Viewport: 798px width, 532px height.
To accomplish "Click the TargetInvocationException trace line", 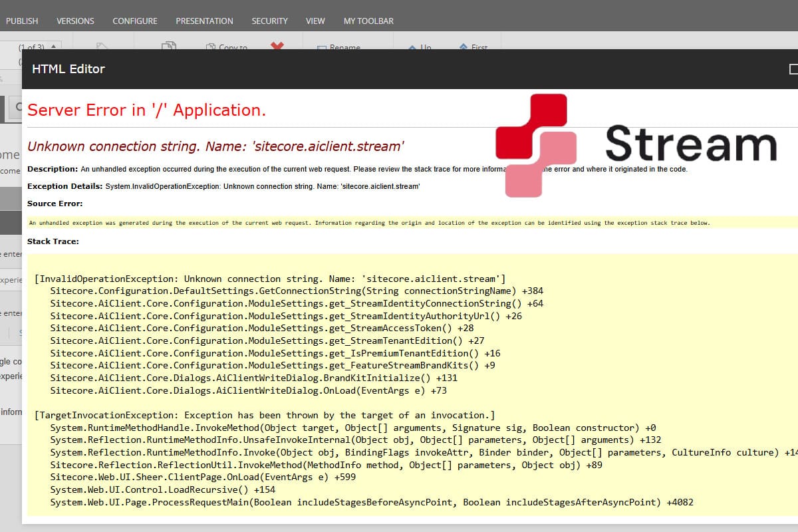I will tap(265, 415).
